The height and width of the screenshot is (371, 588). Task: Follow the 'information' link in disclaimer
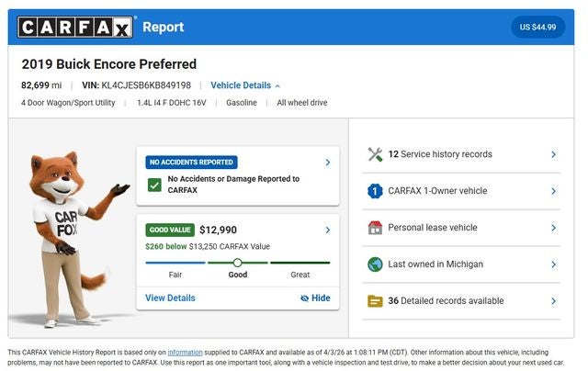[185, 352]
